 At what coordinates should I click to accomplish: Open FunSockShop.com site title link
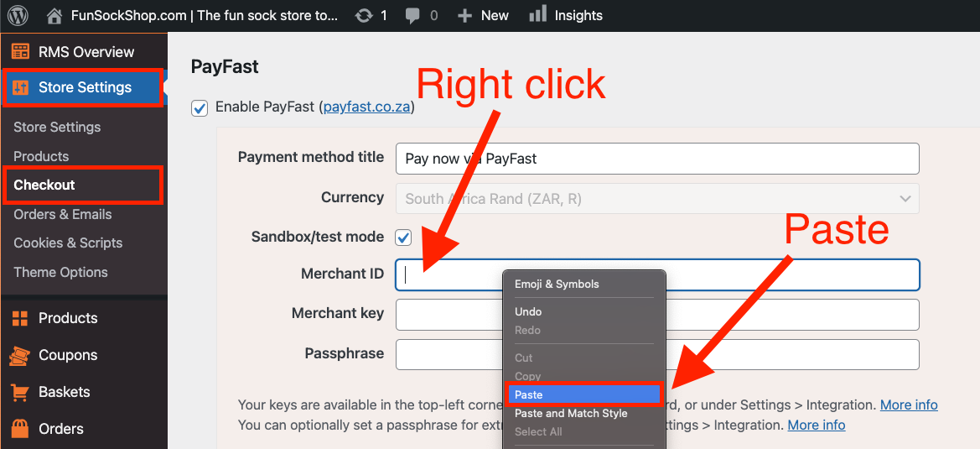(205, 16)
